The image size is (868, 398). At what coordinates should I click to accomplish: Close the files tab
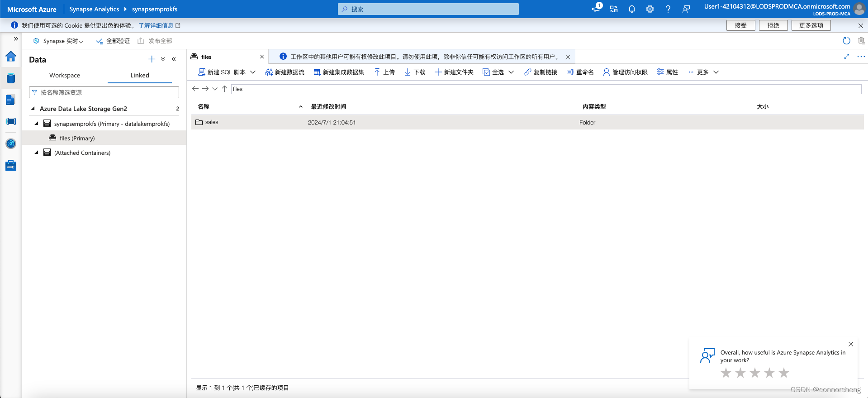click(x=262, y=57)
